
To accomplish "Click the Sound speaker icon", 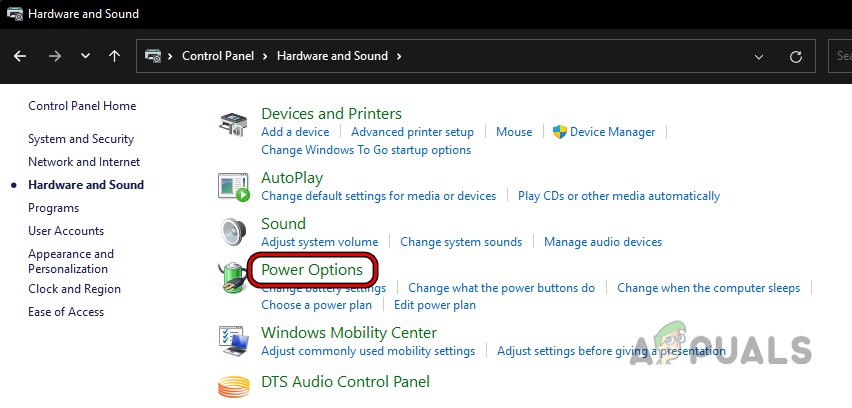I will tap(234, 231).
